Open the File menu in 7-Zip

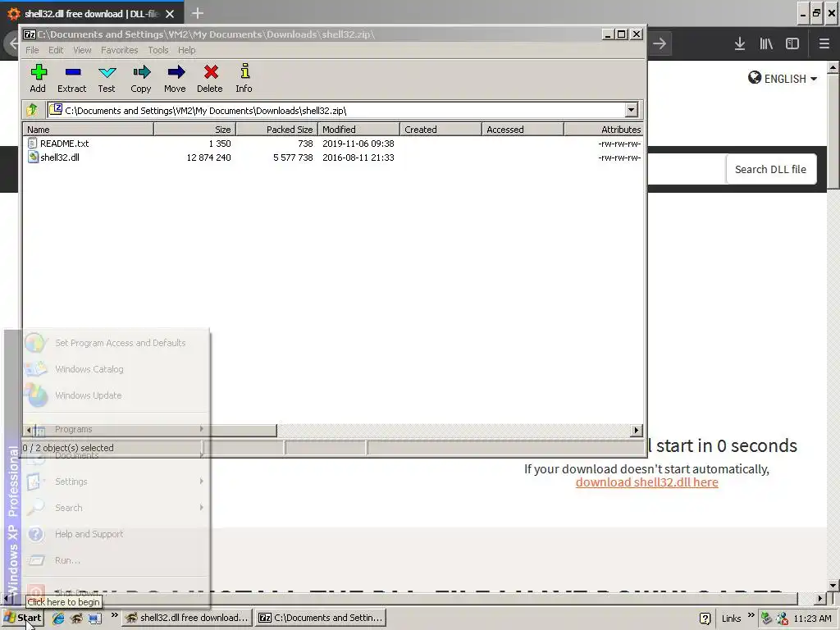click(x=32, y=50)
